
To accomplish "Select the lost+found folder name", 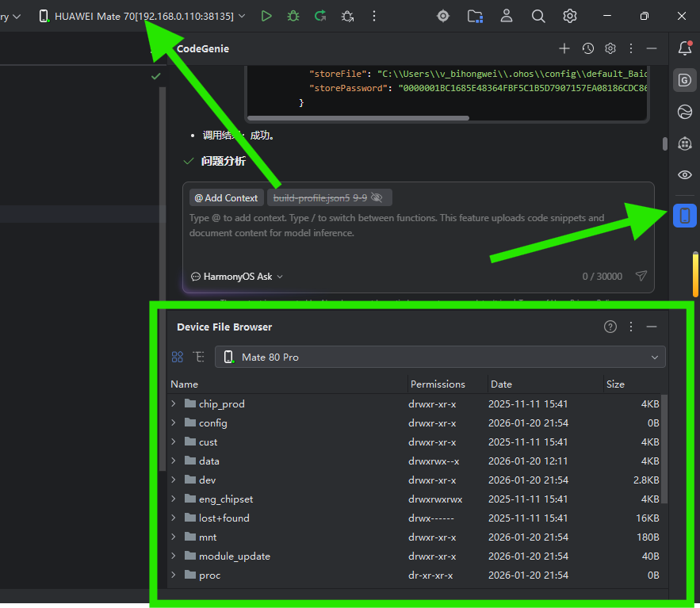I will (x=224, y=518).
